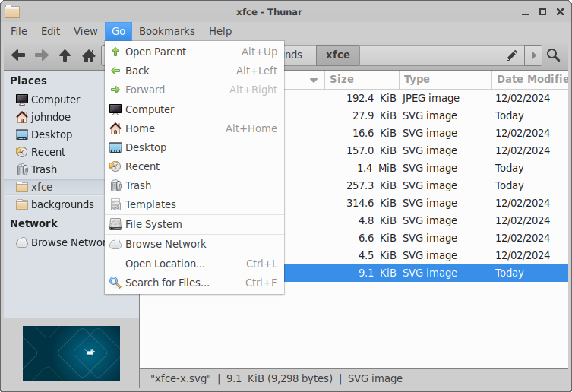
Task: Sort files by the Type column header
Action: (x=445, y=79)
